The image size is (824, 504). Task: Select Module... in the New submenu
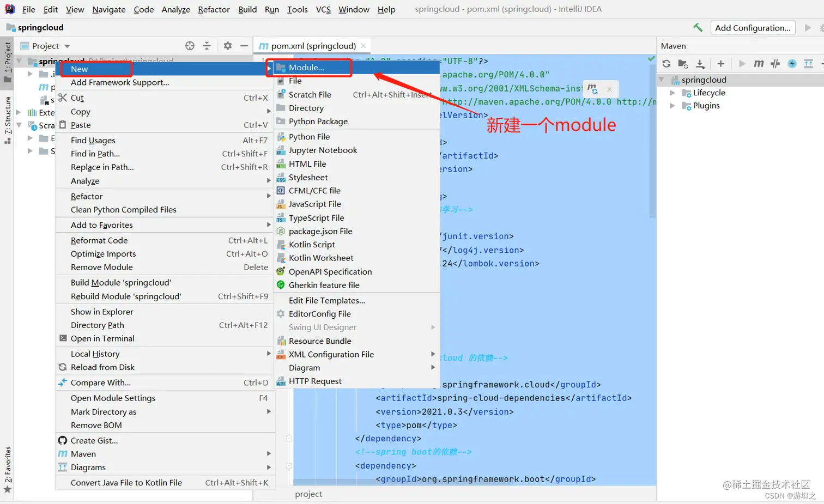coord(356,68)
